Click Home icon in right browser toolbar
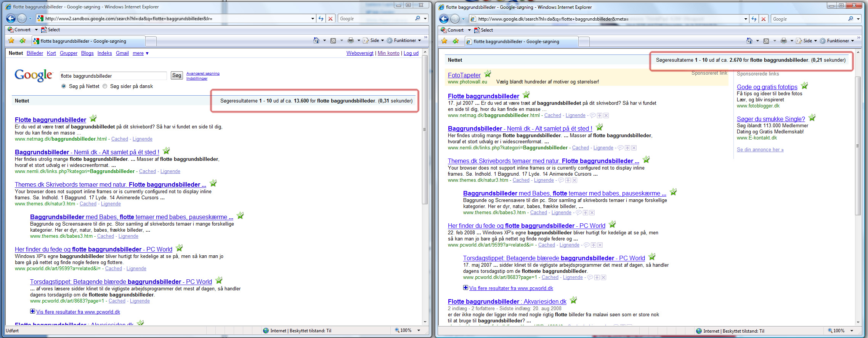 click(x=749, y=41)
